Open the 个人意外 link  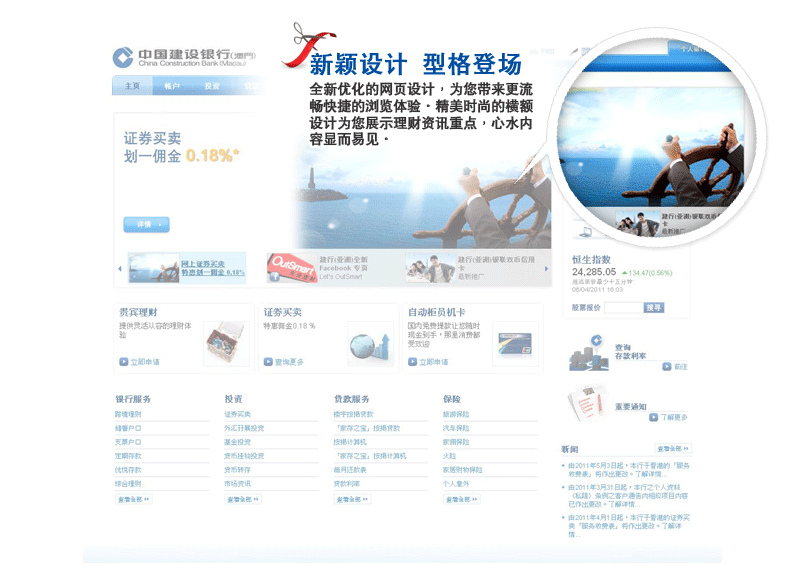click(456, 483)
